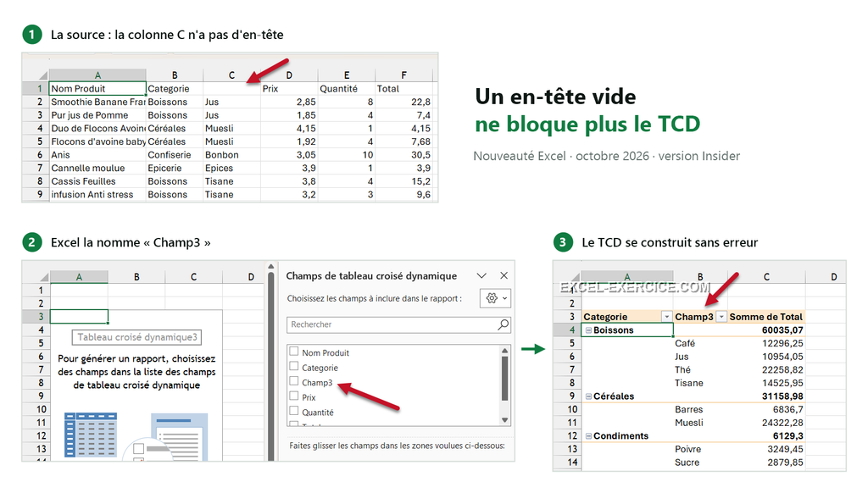The image size is (868, 493).
Task: Select the Categorie header cell in source
Action: 175,89
